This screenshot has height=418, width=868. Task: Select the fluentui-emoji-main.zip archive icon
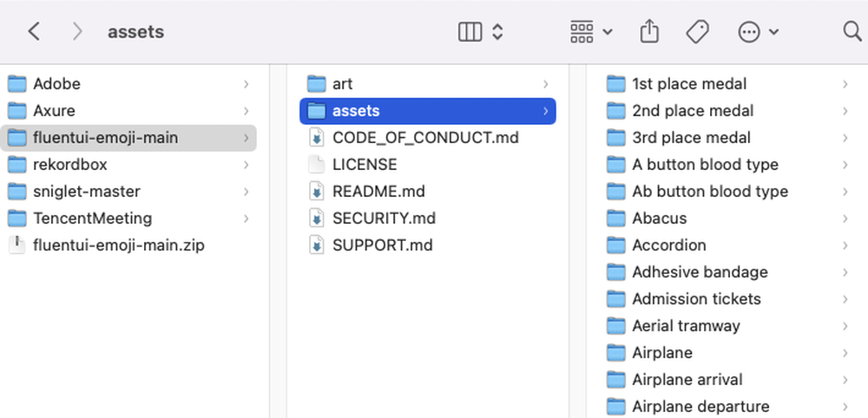pyautogui.click(x=17, y=245)
